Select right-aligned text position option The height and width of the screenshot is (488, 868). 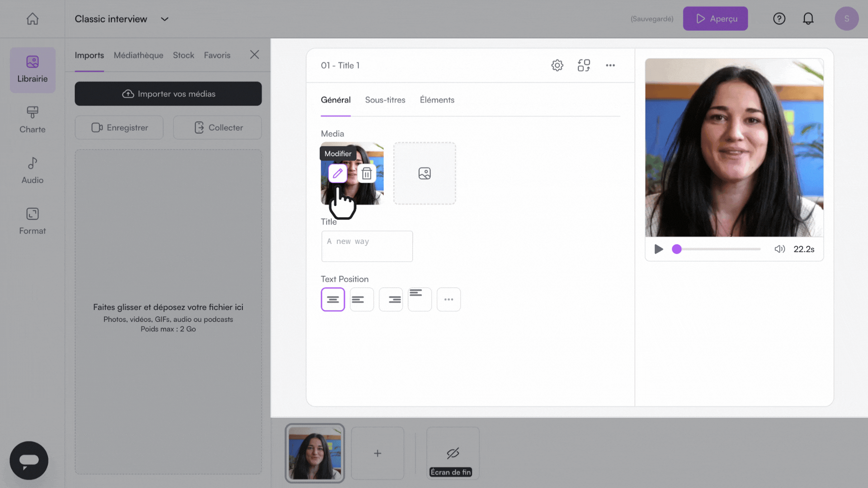[391, 300]
